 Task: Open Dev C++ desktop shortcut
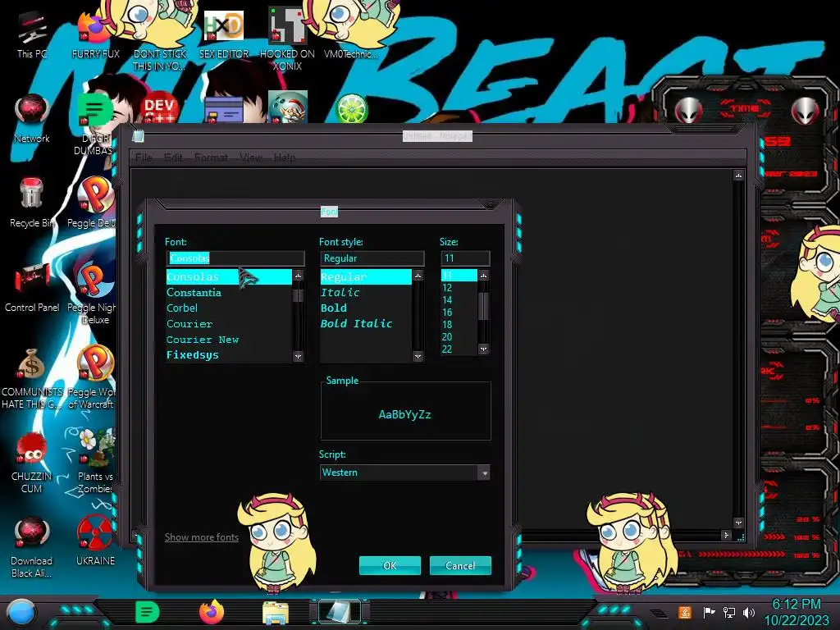pos(159,109)
